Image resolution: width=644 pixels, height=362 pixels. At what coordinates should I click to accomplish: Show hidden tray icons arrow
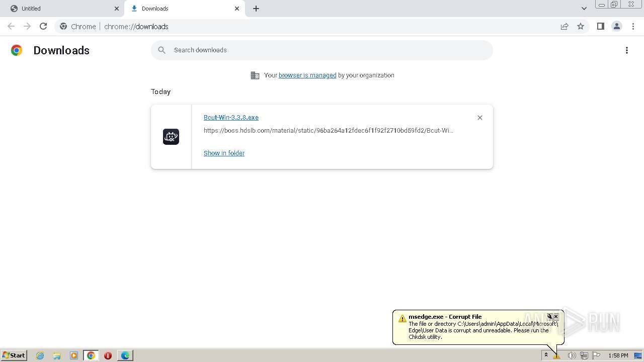[x=546, y=355]
